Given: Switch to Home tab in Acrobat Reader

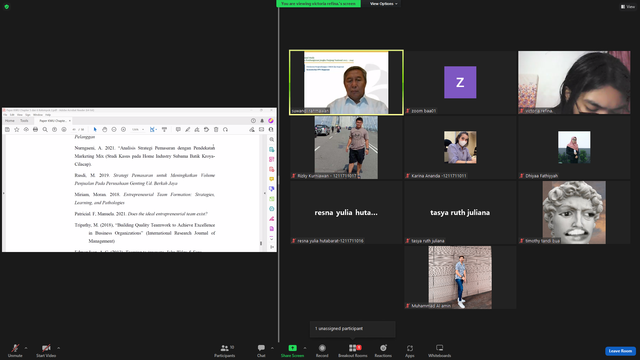Looking at the screenshot, I should click(x=10, y=120).
